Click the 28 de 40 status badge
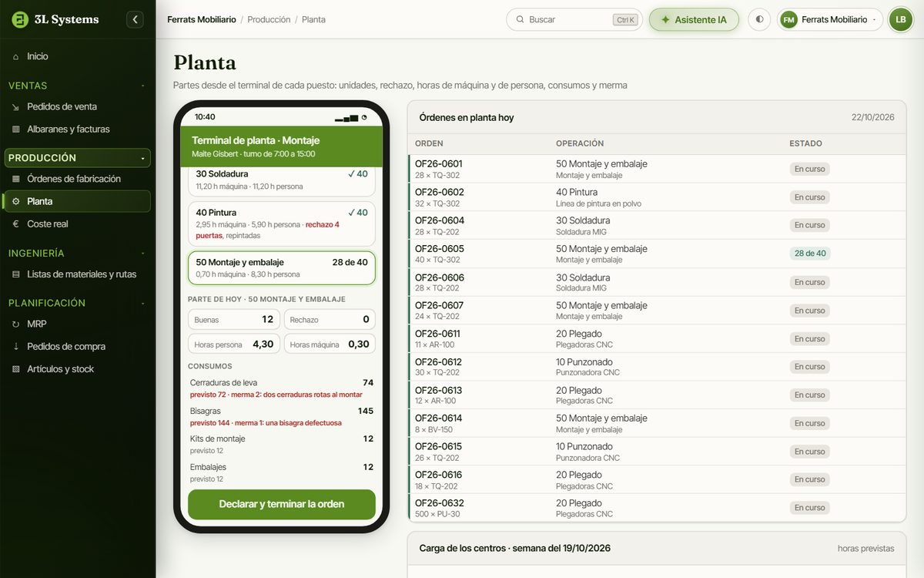The width and height of the screenshot is (924, 578). click(x=810, y=254)
